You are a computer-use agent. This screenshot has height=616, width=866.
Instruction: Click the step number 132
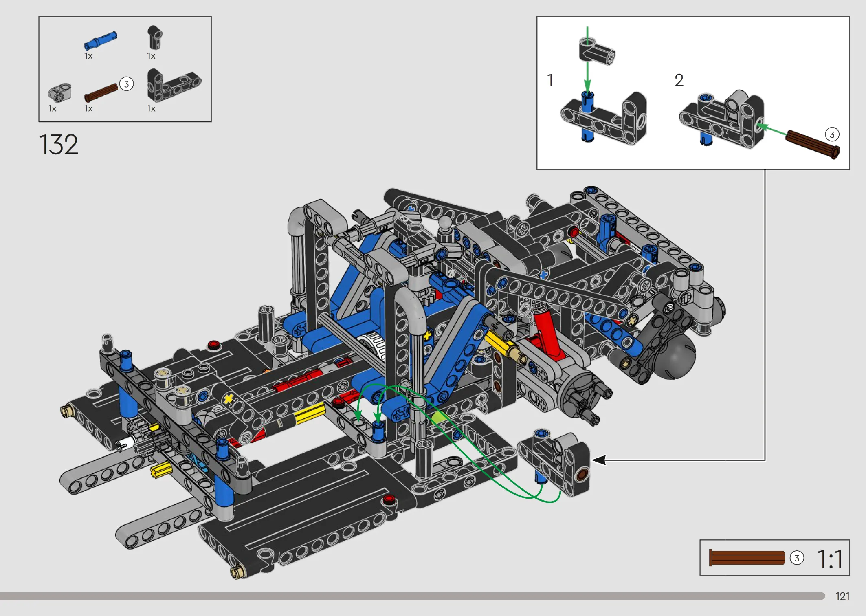coord(58,145)
